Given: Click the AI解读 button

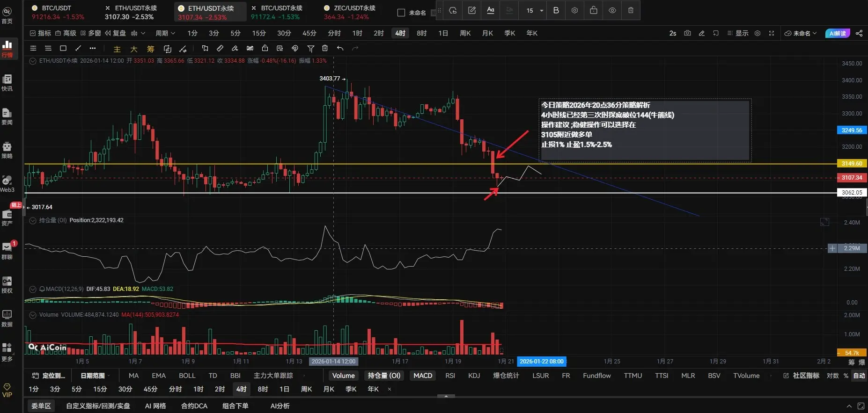Looking at the screenshot, I should click(x=838, y=33).
